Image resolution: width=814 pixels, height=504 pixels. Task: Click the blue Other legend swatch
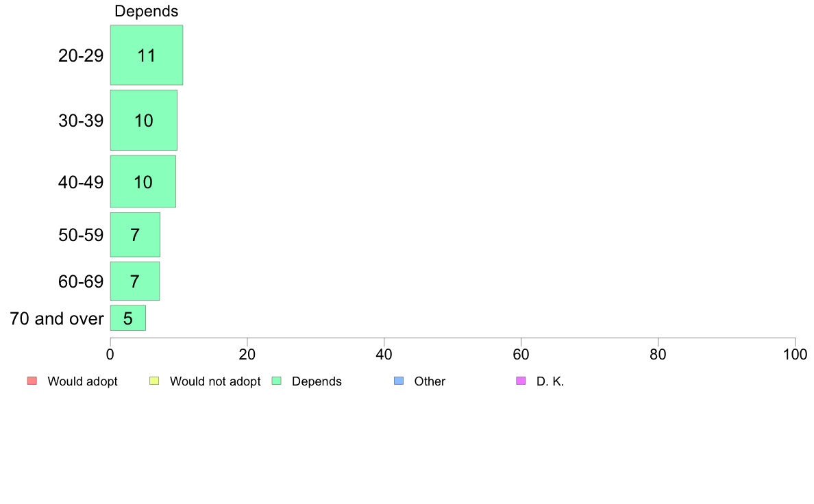(x=399, y=381)
